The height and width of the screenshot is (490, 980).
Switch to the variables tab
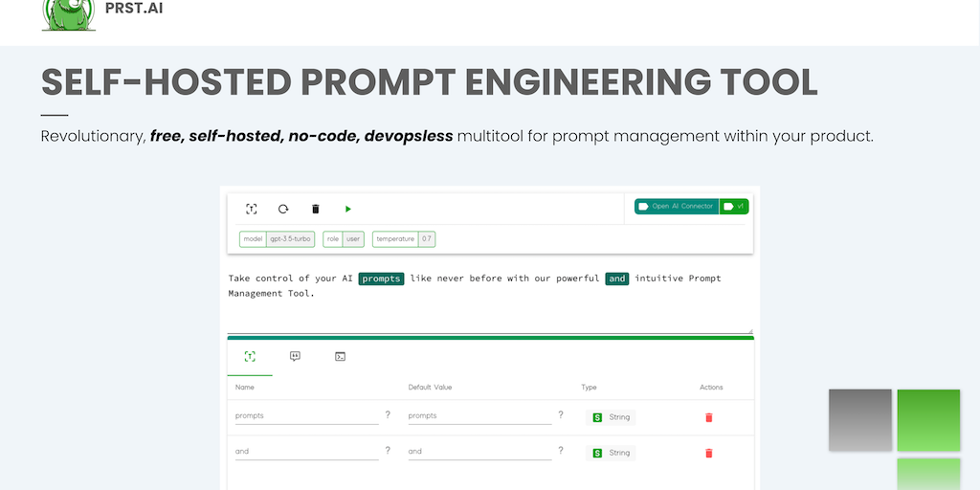point(250,357)
